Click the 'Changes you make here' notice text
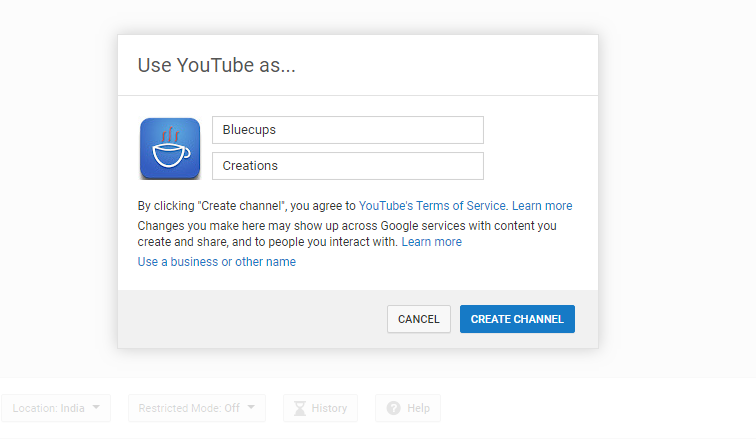The image size is (756, 441). [x=347, y=234]
